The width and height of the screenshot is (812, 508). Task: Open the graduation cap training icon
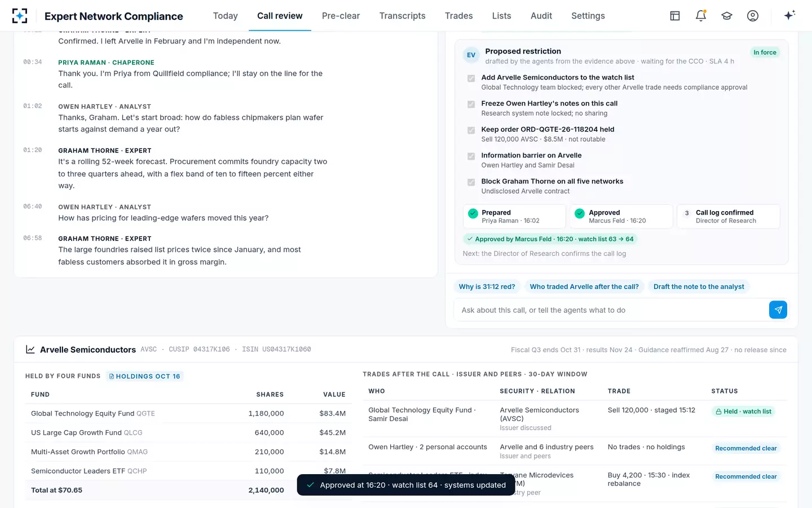pos(727,16)
